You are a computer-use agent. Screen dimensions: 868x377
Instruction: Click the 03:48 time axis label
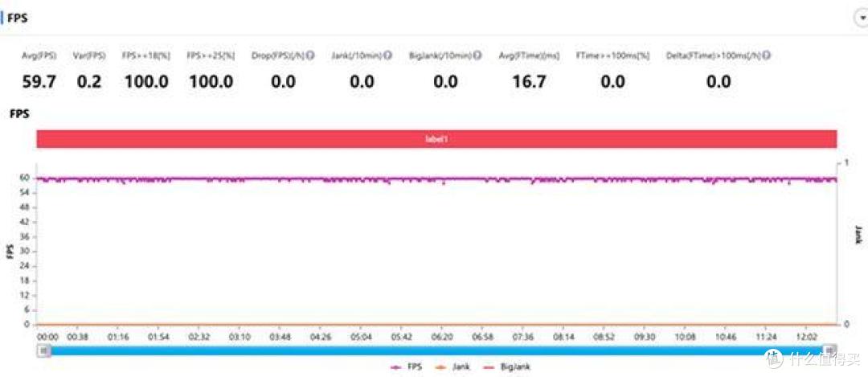point(280,337)
